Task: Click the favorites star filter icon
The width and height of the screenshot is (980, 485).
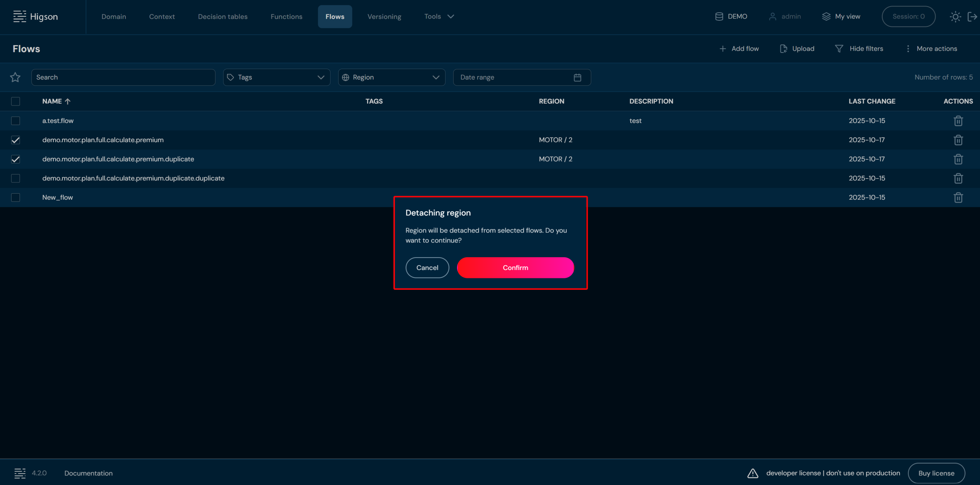Action: (x=15, y=77)
